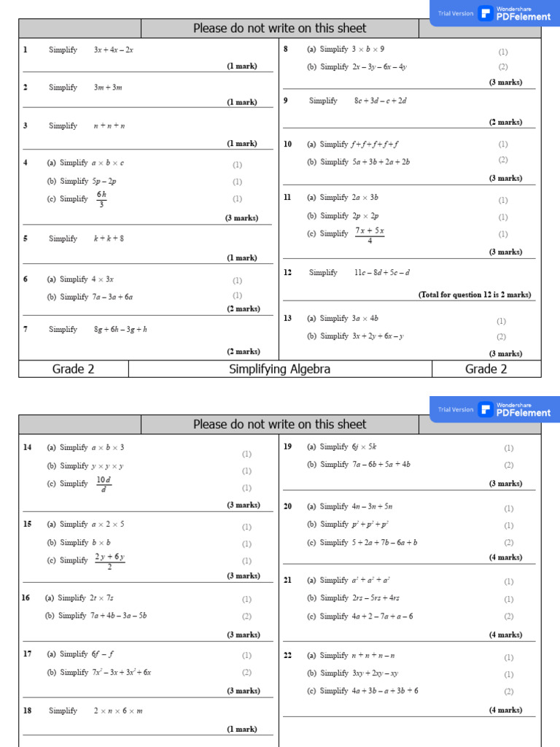The width and height of the screenshot is (560, 747).
Task: Click first page 'Please do not write' header
Action: click(280, 28)
